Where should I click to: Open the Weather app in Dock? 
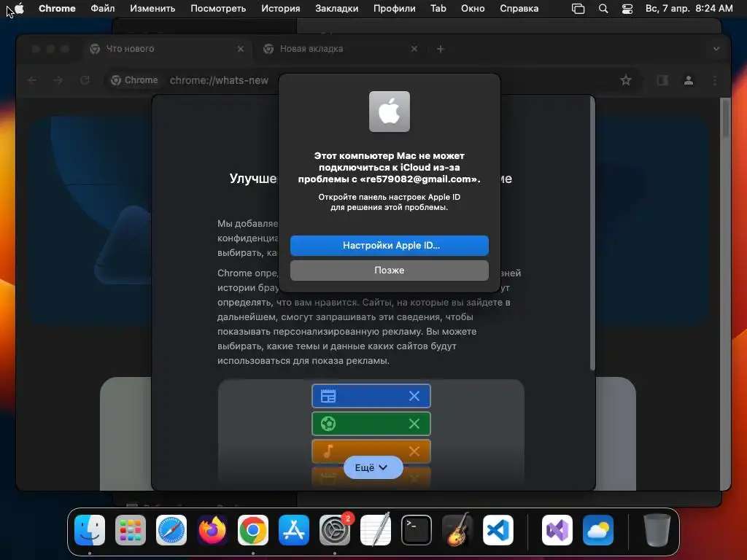pos(598,530)
